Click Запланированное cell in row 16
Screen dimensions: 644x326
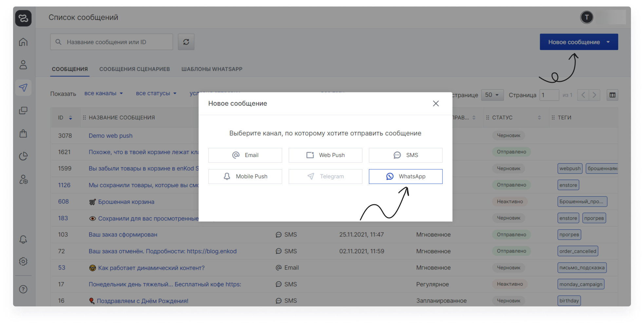click(441, 301)
